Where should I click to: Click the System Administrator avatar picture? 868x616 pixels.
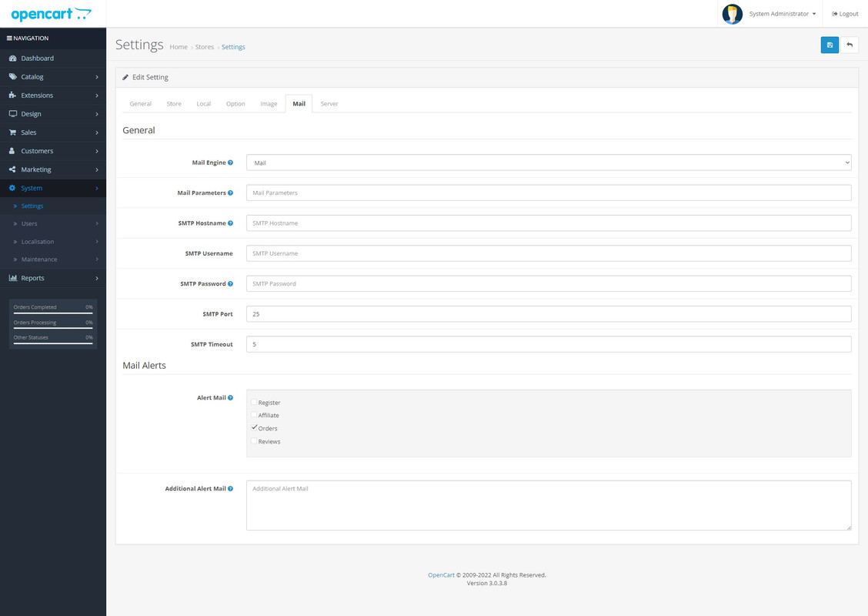pyautogui.click(x=732, y=14)
